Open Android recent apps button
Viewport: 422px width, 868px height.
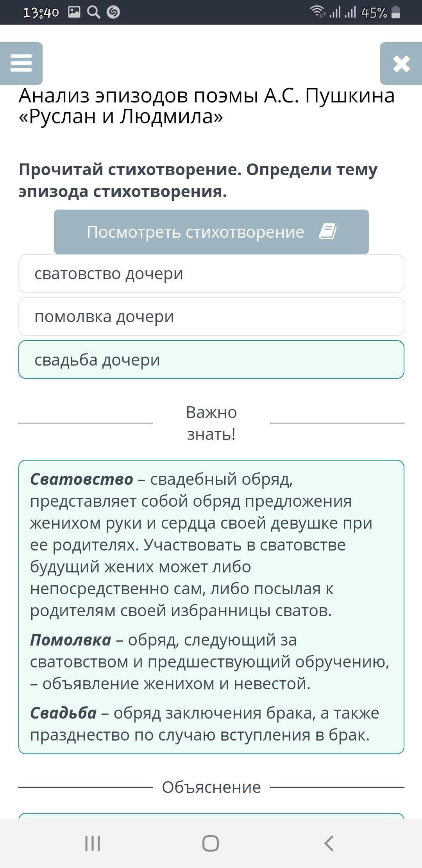pos(93,843)
